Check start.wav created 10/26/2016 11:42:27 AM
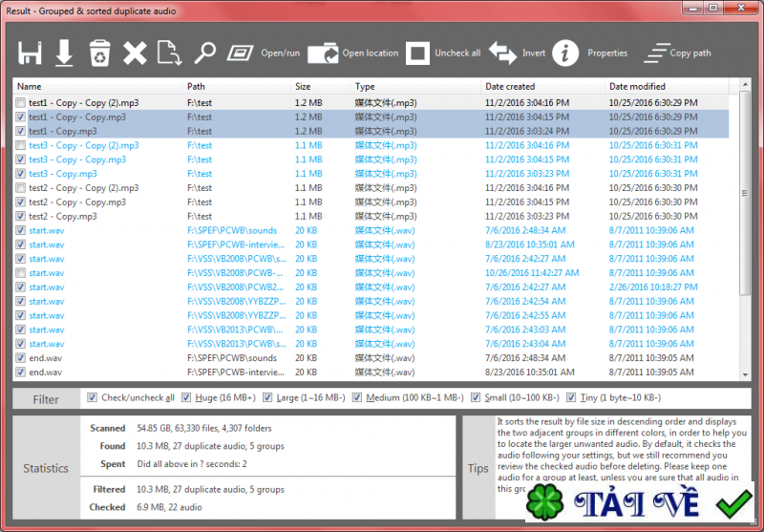764x532 pixels. [20, 273]
